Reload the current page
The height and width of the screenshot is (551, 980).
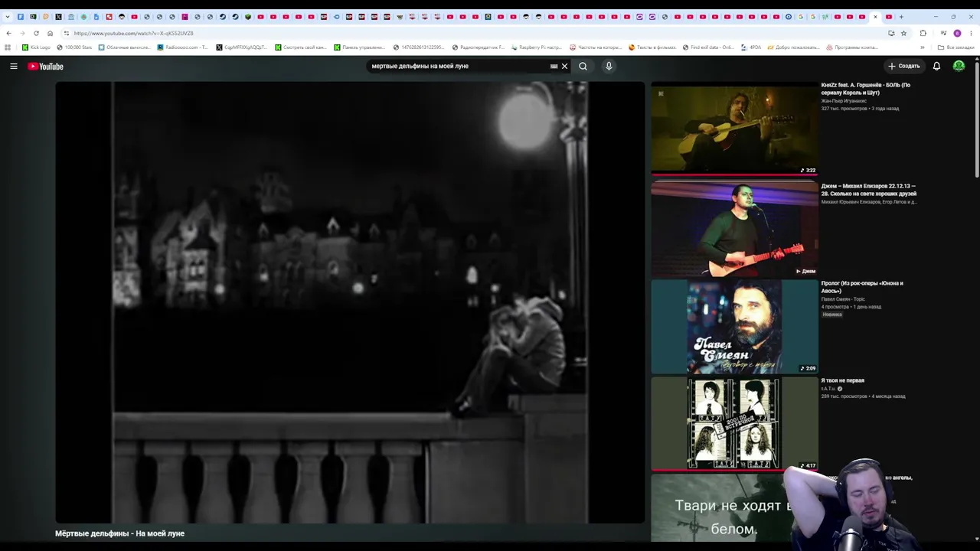coord(36,33)
